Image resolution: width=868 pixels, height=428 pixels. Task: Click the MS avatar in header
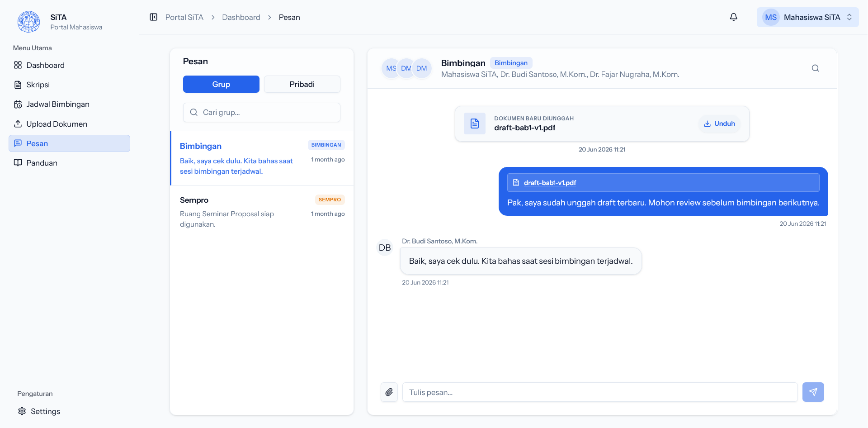[771, 17]
